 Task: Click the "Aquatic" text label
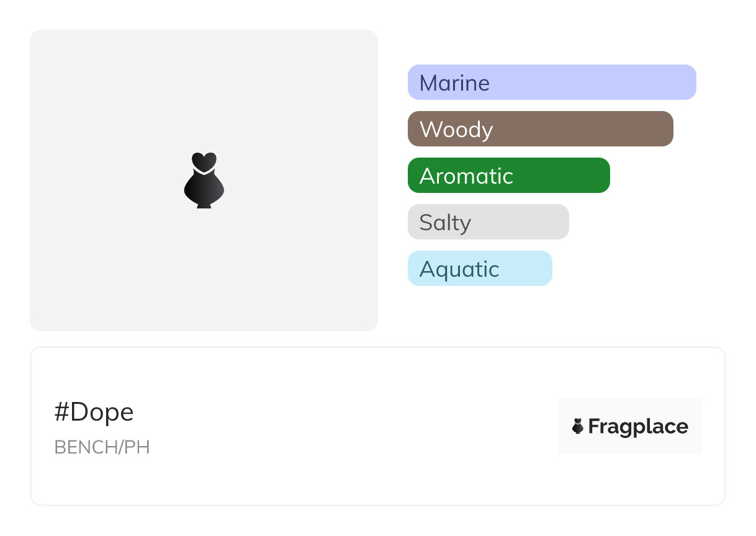(459, 269)
